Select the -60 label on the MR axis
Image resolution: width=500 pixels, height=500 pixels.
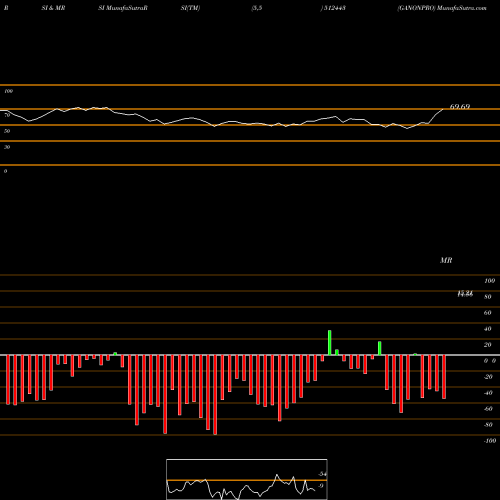point(488,409)
